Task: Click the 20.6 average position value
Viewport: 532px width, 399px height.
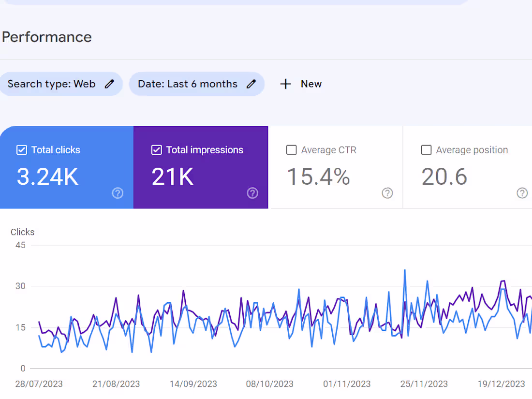Action: 444,177
